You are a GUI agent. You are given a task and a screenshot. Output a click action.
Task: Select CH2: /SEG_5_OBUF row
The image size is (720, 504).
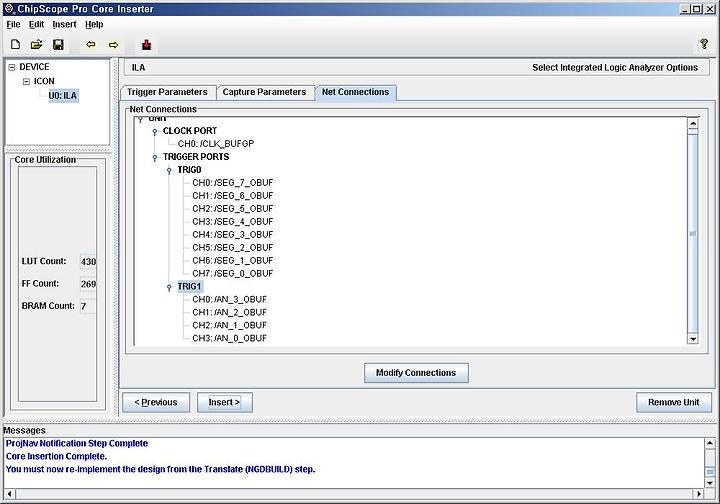point(233,208)
